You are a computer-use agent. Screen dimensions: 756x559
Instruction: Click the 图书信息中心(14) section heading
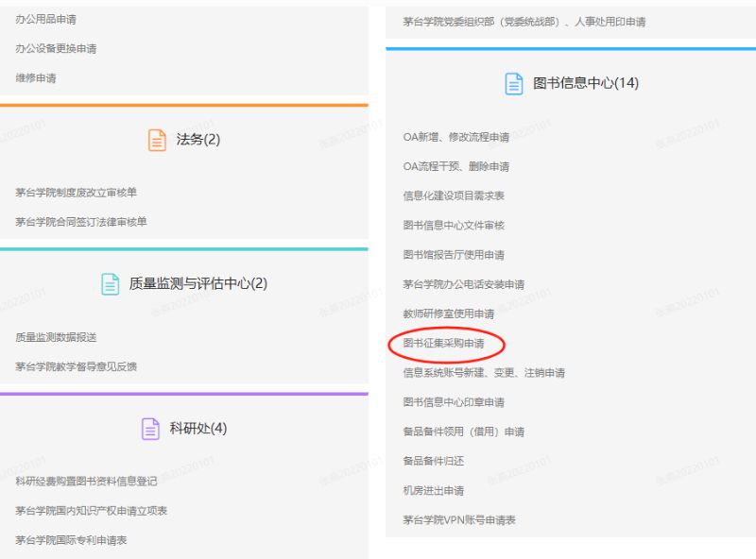(586, 83)
